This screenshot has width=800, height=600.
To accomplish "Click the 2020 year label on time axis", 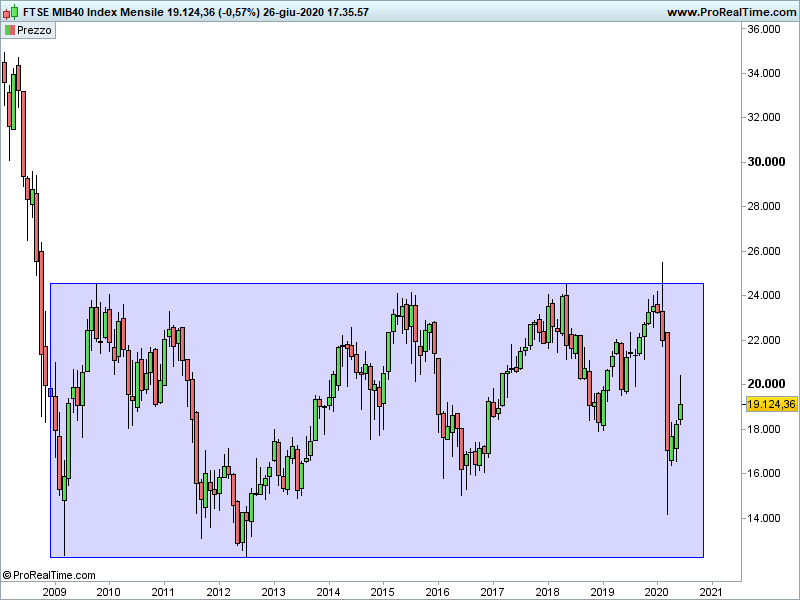I will tap(656, 592).
